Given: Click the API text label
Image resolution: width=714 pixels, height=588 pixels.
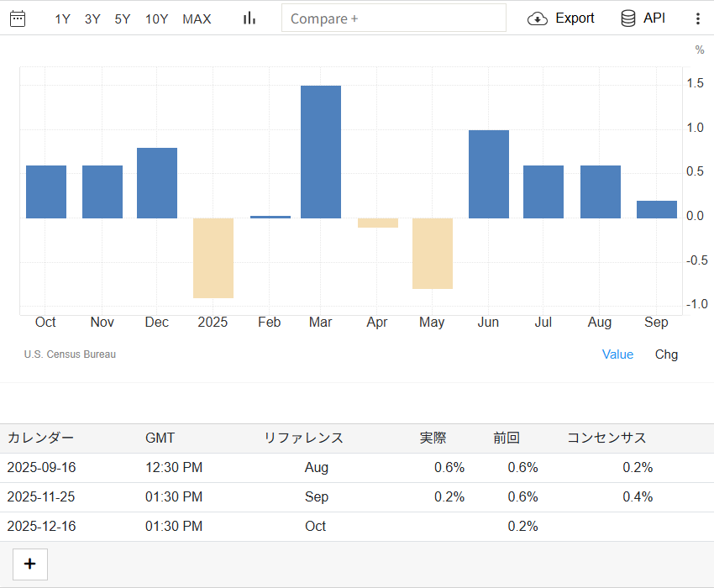Looking at the screenshot, I should (x=654, y=18).
